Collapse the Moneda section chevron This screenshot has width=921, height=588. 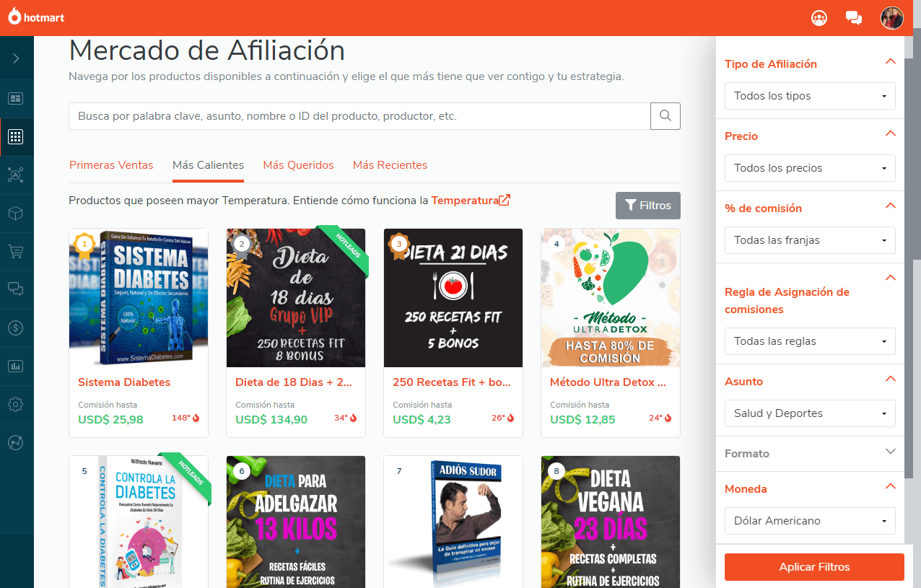[890, 486]
